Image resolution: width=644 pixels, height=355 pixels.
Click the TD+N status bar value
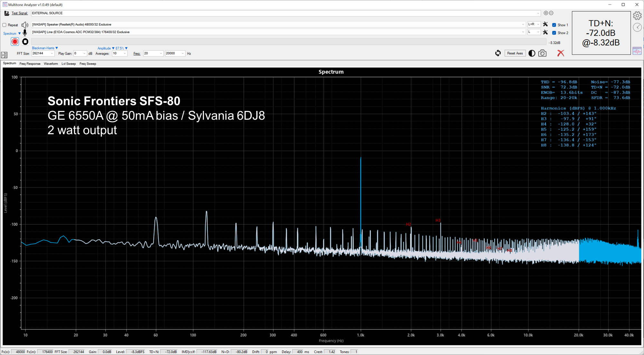(x=169, y=352)
